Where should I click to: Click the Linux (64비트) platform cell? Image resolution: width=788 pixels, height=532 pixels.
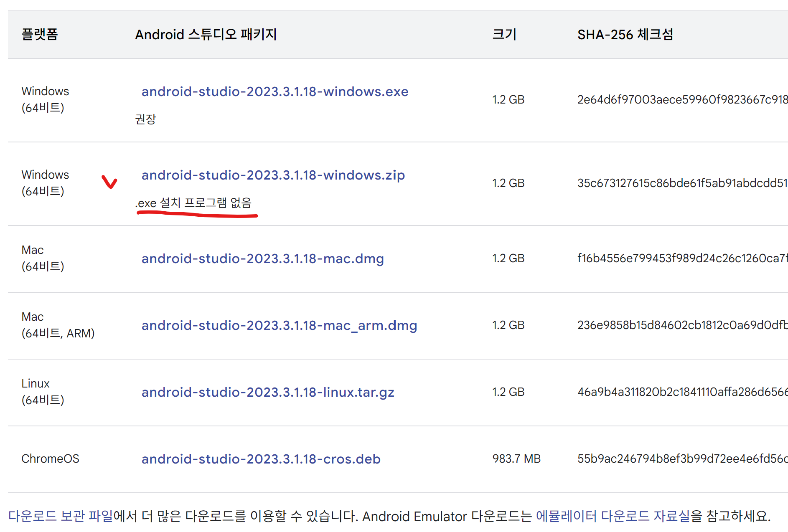pyautogui.click(x=43, y=392)
